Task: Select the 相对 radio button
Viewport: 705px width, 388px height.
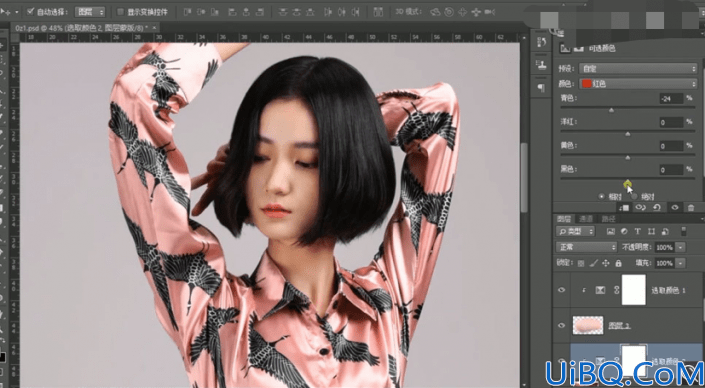Action: [x=602, y=196]
